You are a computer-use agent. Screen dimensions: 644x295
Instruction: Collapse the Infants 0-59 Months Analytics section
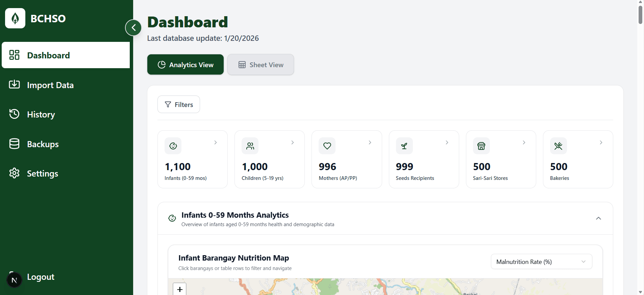(598, 218)
